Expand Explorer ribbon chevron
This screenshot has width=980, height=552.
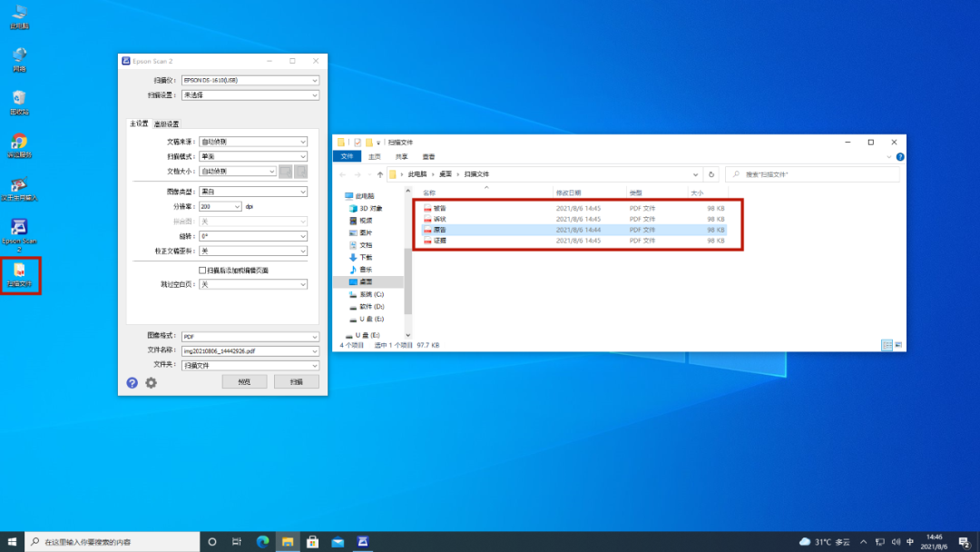tap(888, 157)
